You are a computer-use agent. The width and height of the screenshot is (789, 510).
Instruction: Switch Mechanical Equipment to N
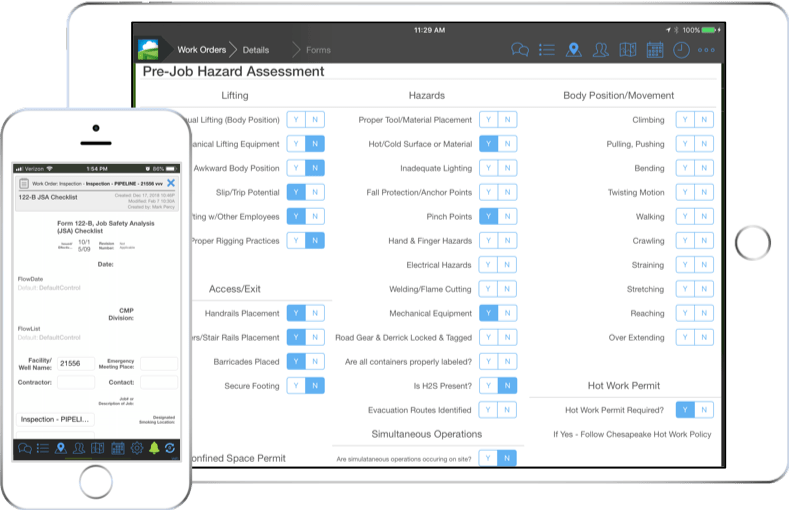click(507, 313)
